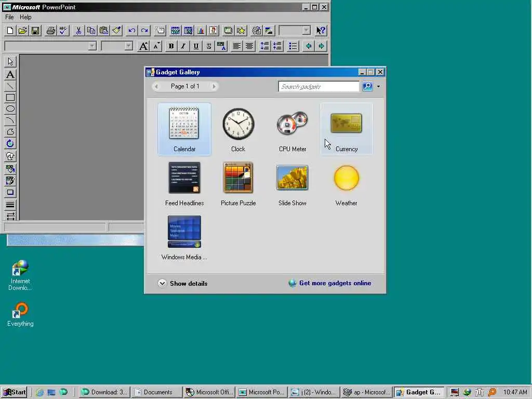Select the Free Rotate tool
The image size is (532, 399).
(x=10, y=143)
